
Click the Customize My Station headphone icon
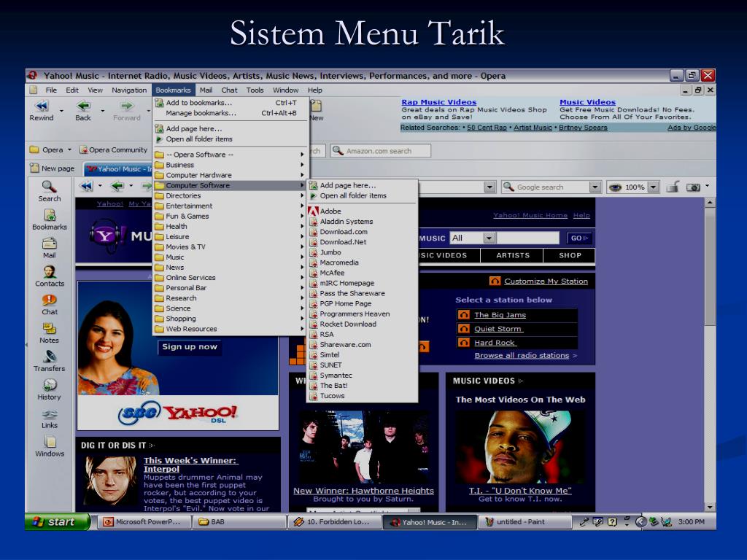pyautogui.click(x=495, y=281)
